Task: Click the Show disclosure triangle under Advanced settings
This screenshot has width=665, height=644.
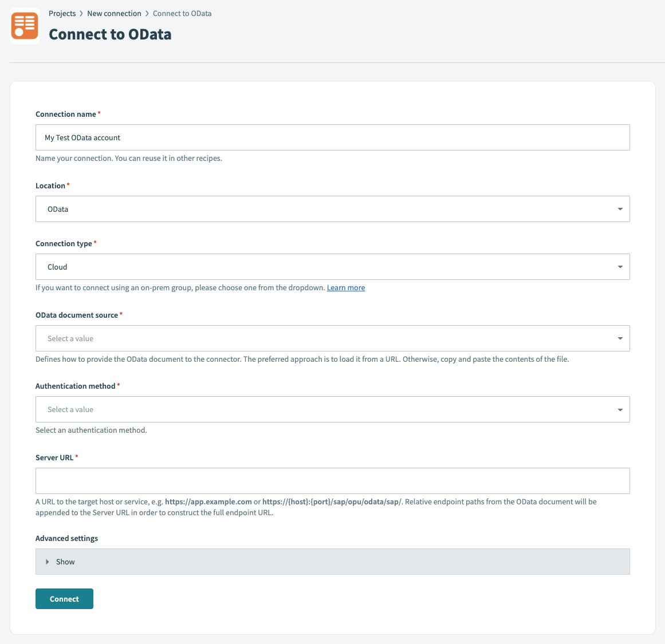Action: (48, 562)
